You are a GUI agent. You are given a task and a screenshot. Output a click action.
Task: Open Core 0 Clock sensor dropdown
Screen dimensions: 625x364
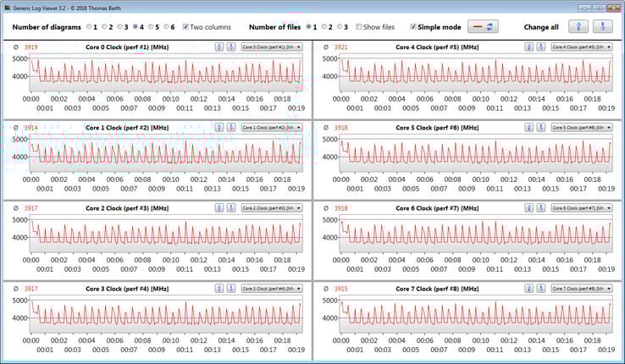click(272, 47)
